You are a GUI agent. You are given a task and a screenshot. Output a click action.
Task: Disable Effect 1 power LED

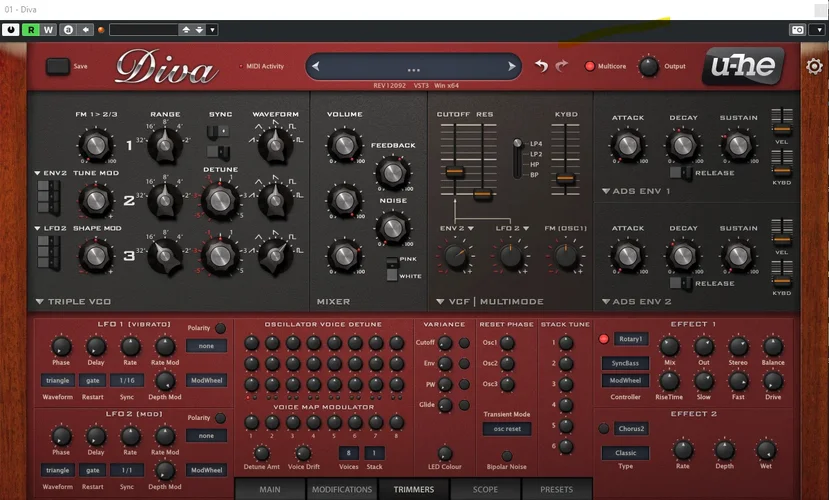pyautogui.click(x=603, y=339)
